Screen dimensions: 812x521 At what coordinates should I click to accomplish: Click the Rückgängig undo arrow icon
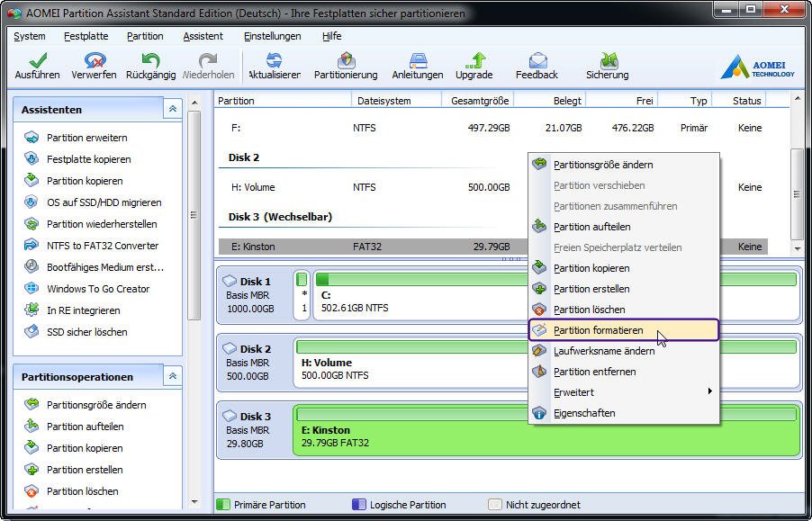150,60
